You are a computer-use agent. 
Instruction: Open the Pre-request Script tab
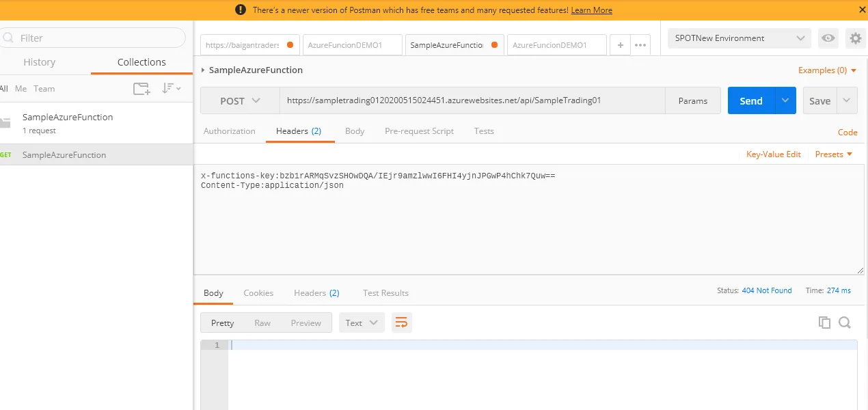[x=419, y=131]
